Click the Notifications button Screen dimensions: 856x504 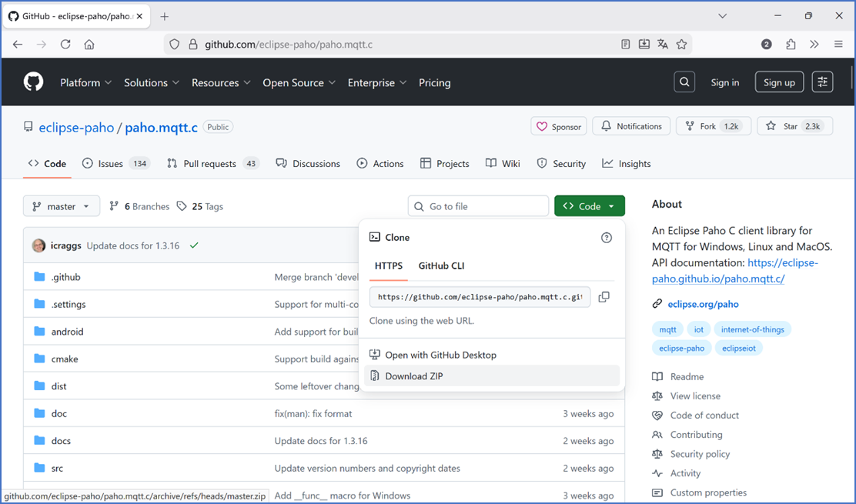[x=631, y=126]
